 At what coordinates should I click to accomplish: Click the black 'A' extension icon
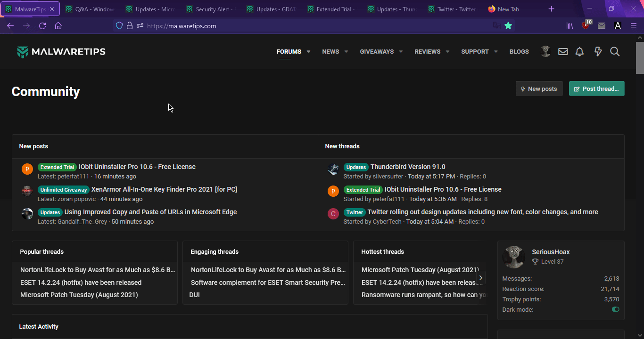click(618, 26)
